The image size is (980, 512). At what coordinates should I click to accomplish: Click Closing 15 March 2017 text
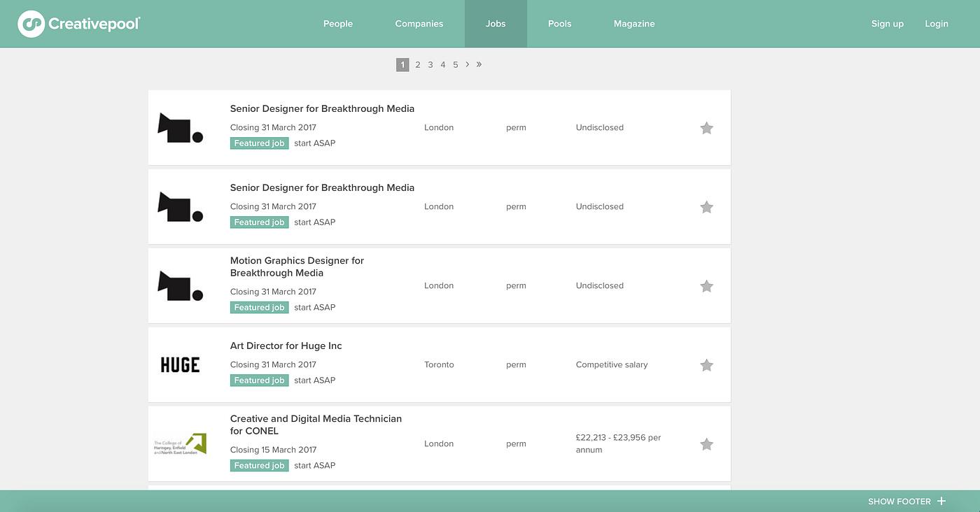(273, 450)
